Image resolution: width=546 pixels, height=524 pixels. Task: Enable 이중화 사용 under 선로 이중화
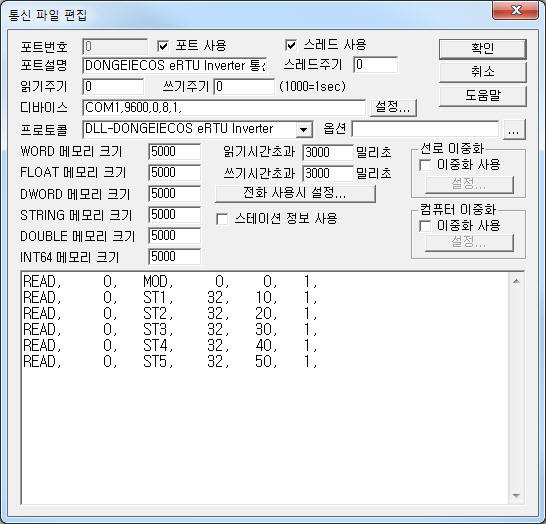point(425,165)
